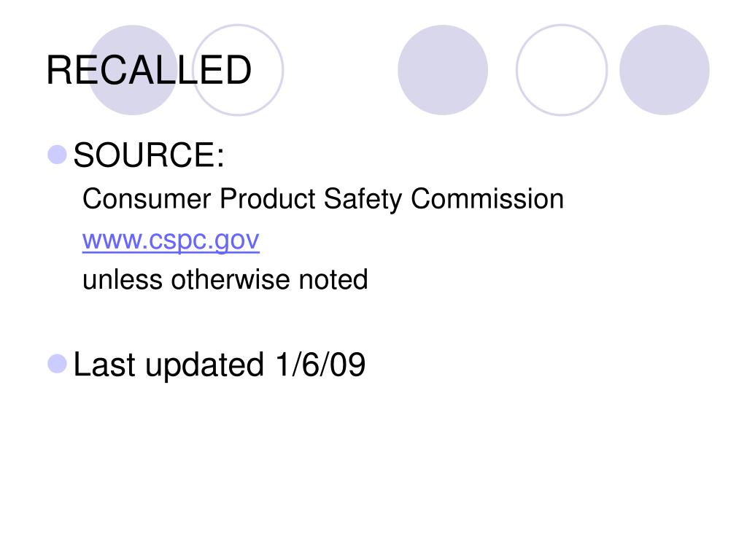This screenshot has height=560, width=747.
Task: Click the word Commission in source line
Action: click(x=487, y=198)
